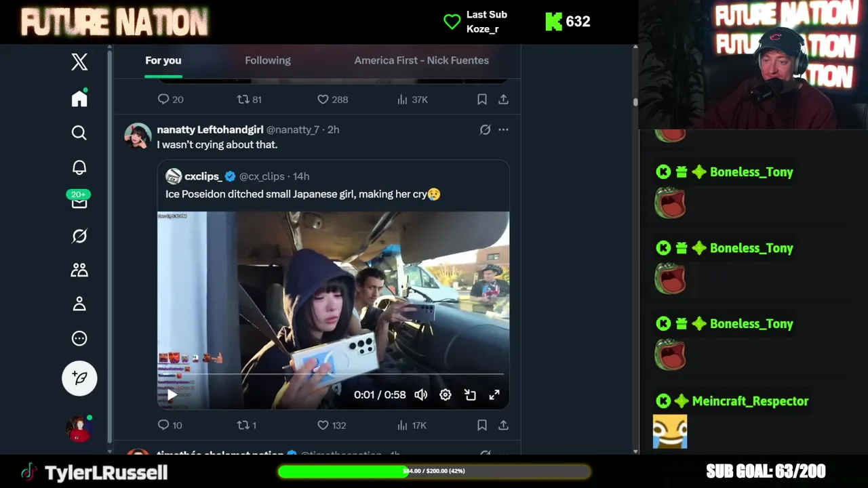
Task: Open the Profile person icon
Action: click(x=79, y=304)
